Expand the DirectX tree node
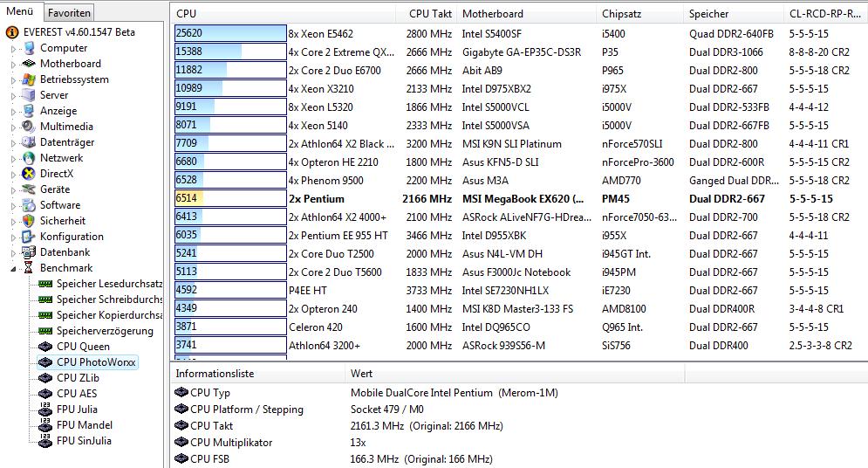Screen dimensions: 868x468 point(14,174)
